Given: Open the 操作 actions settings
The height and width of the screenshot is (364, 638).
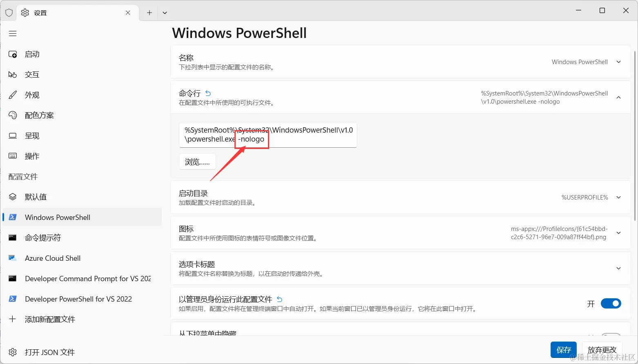Looking at the screenshot, I should [82, 156].
